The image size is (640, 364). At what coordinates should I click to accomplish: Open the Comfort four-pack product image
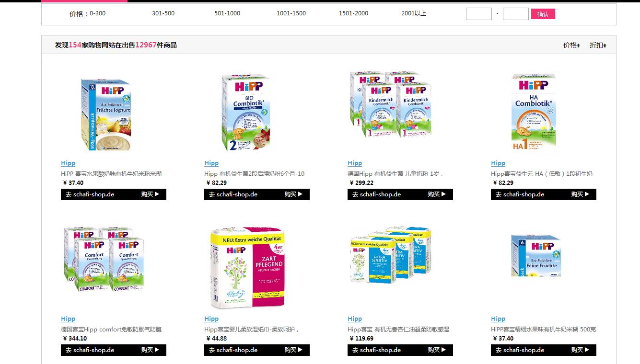[x=104, y=260]
